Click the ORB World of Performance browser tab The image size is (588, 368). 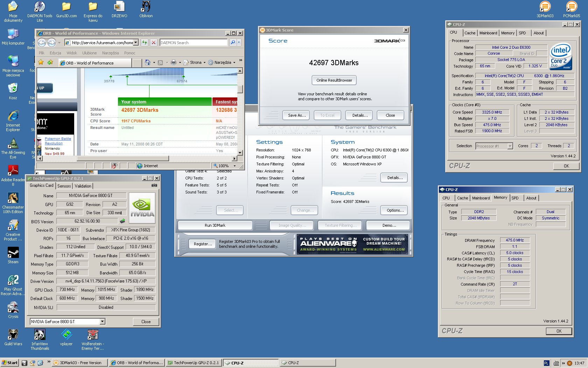pos(94,63)
